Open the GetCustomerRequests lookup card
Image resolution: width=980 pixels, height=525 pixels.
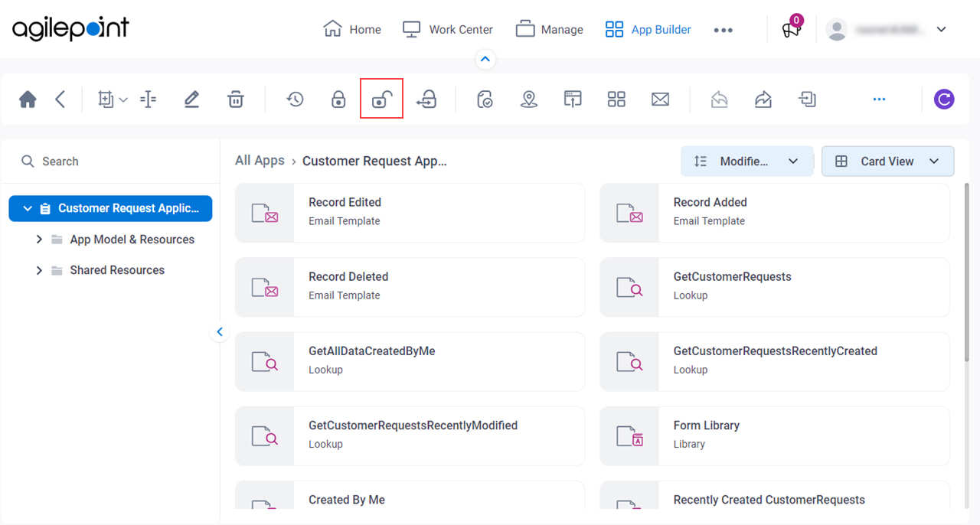(775, 287)
